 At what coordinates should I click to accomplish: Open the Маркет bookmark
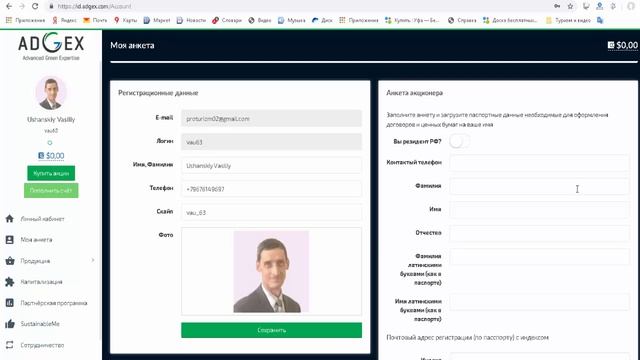pyautogui.click(x=157, y=20)
